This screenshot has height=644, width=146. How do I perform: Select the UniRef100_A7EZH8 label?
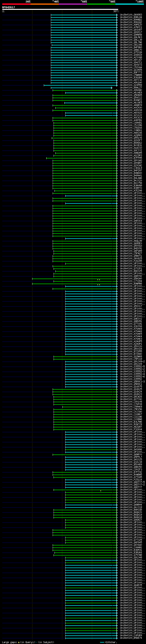tap(131, 191)
